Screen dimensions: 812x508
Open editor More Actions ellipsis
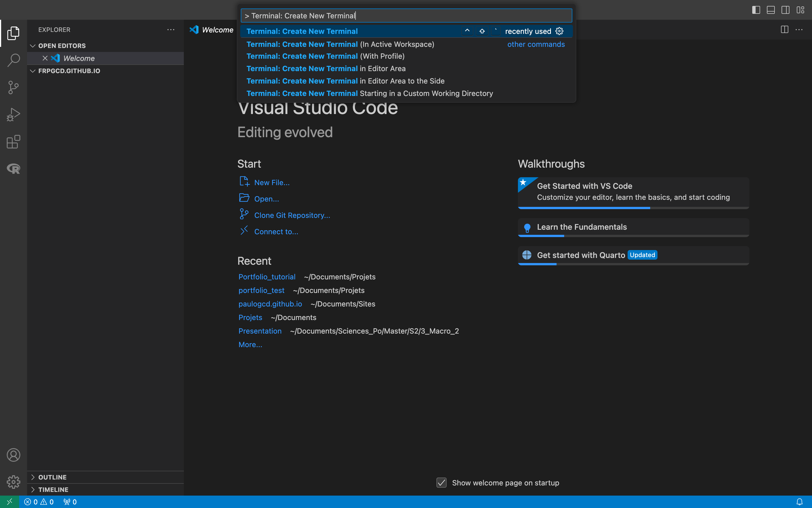pyautogui.click(x=799, y=30)
